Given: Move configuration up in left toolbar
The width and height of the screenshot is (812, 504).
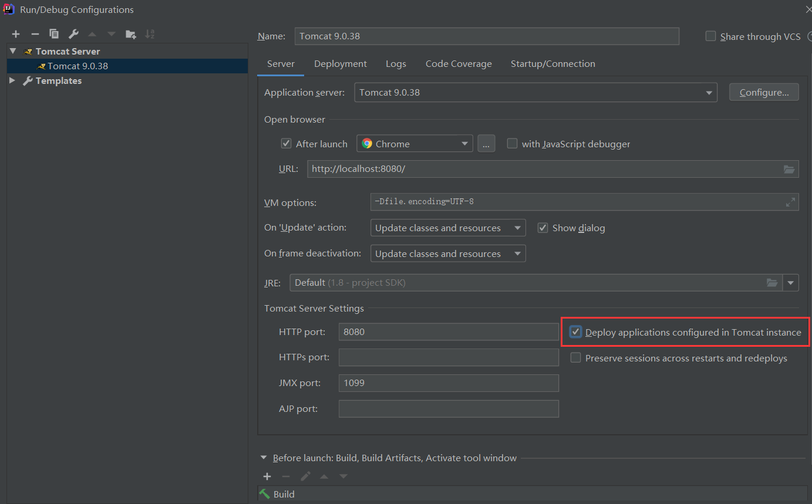Looking at the screenshot, I should 92,34.
